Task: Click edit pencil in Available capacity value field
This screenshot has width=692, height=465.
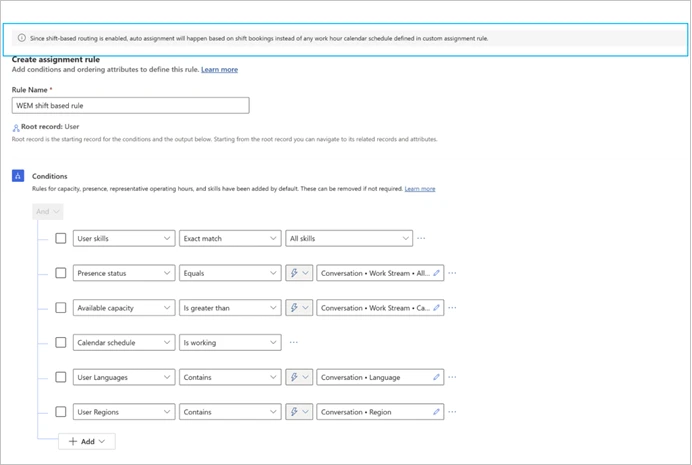Action: (x=436, y=308)
